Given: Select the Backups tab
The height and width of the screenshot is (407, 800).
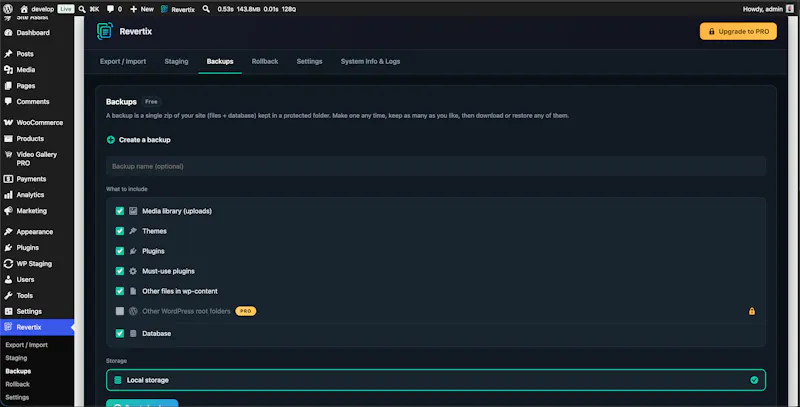Looking at the screenshot, I should [220, 61].
